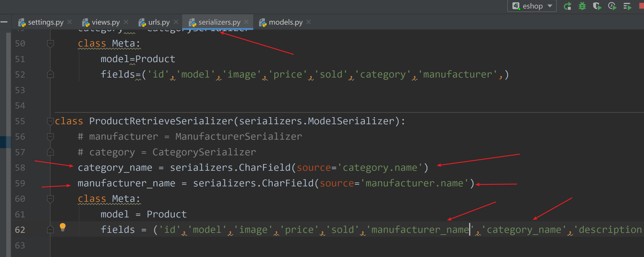Collapse the class Meta fold on line 60
Viewport: 644px width, 257px height.
[x=50, y=199]
